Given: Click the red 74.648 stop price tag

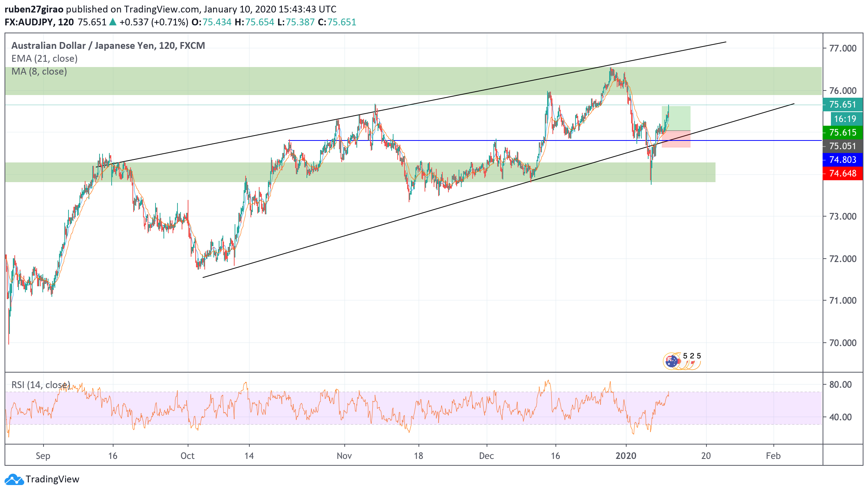Looking at the screenshot, I should pos(842,173).
